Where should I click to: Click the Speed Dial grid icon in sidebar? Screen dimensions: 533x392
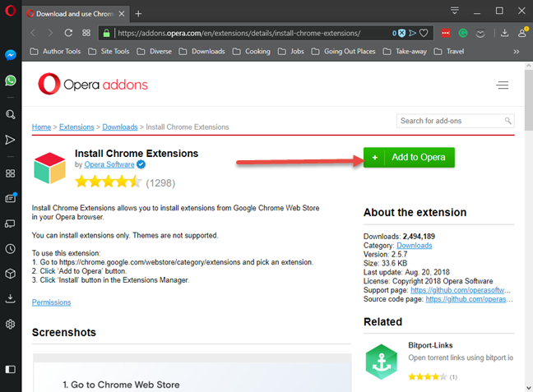pos(11,173)
